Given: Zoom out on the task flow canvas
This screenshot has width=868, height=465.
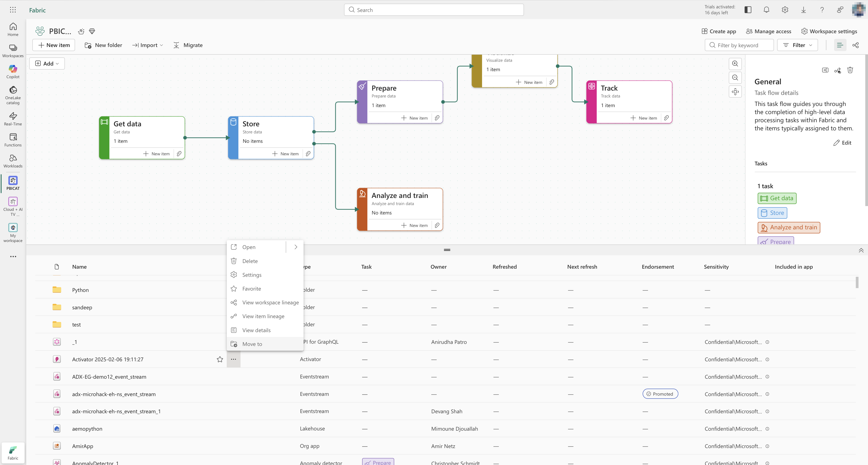Looking at the screenshot, I should tap(735, 78).
